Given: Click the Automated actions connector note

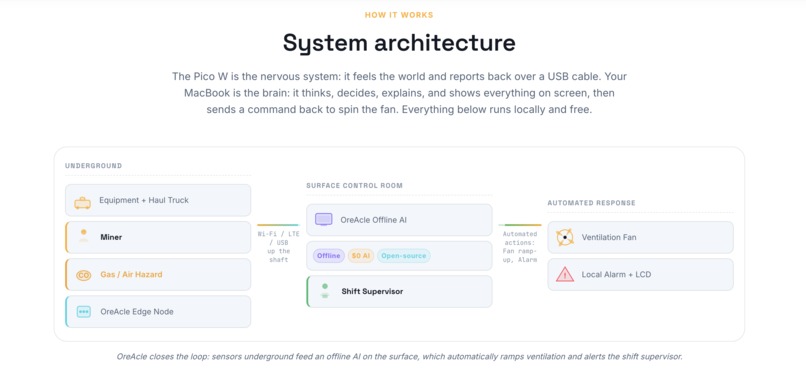Looking at the screenshot, I should pyautogui.click(x=520, y=247).
